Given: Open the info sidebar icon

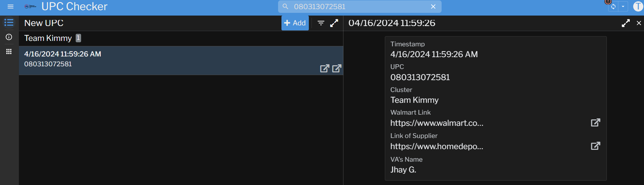Looking at the screenshot, I should click(x=9, y=37).
